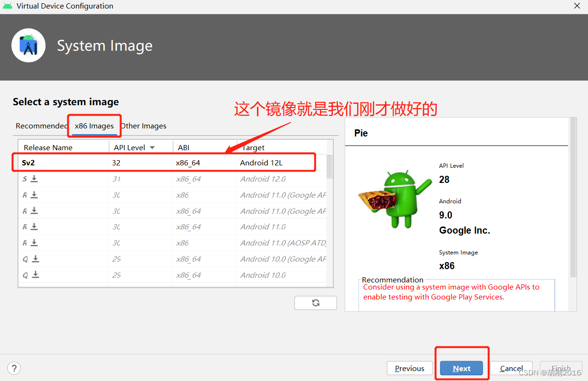Viewport: 588px width, 381px height.
Task: Download R x86_64 Android 11.0 Google APIs image
Action: (34, 211)
